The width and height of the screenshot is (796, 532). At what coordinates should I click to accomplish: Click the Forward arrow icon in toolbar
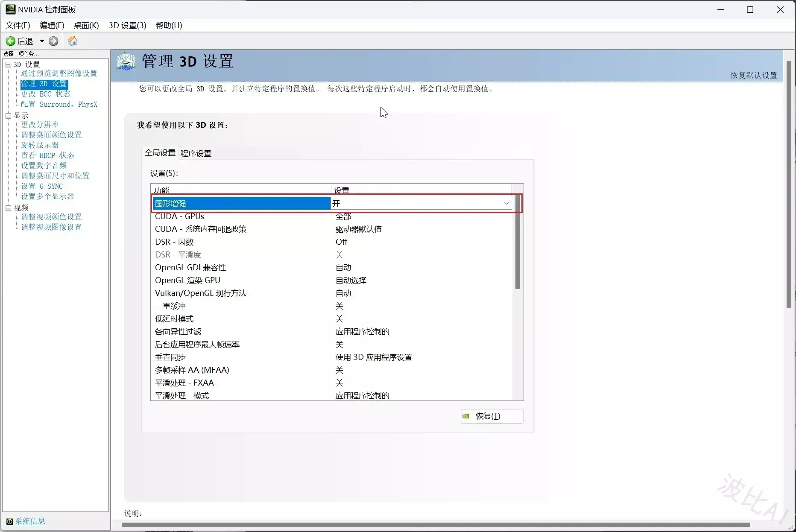pos(53,41)
